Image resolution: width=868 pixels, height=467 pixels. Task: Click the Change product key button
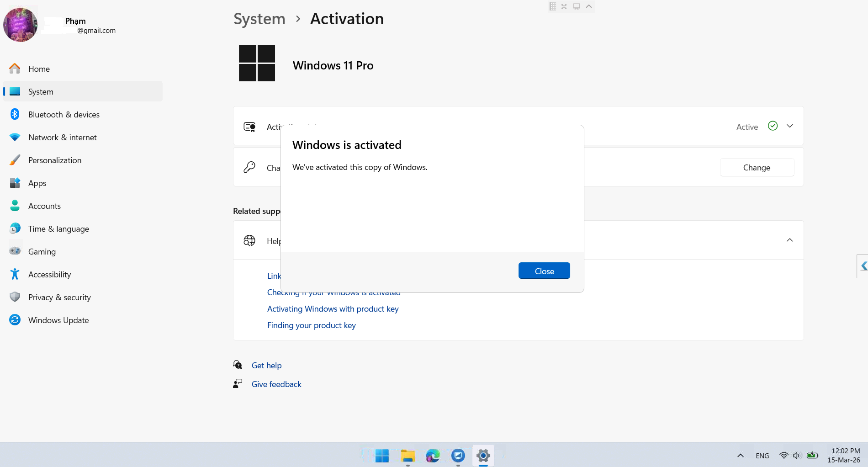(757, 168)
